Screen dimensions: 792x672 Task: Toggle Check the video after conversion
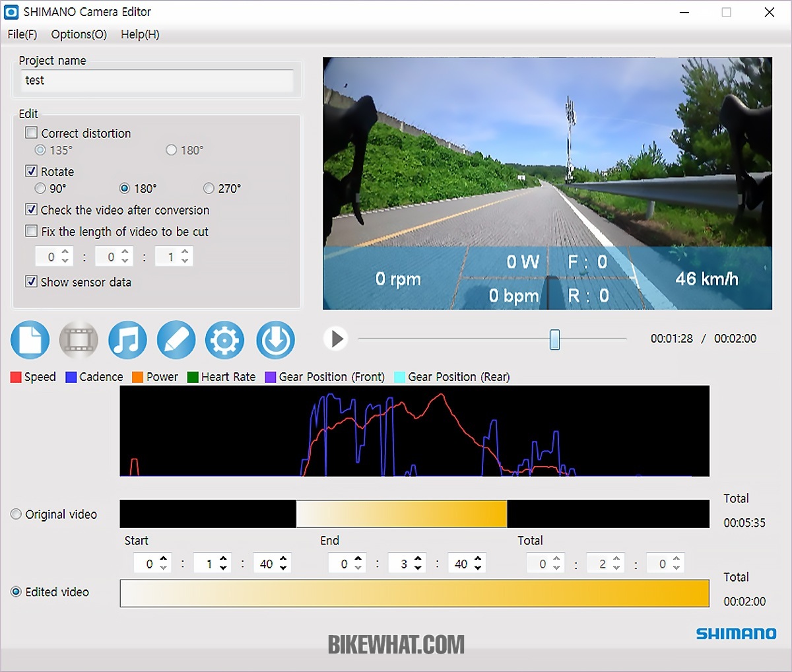tap(31, 209)
